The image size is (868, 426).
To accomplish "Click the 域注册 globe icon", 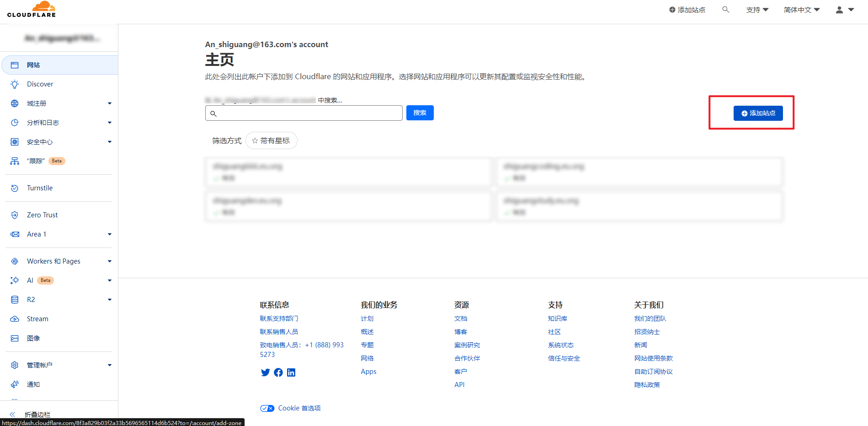I will [x=15, y=103].
